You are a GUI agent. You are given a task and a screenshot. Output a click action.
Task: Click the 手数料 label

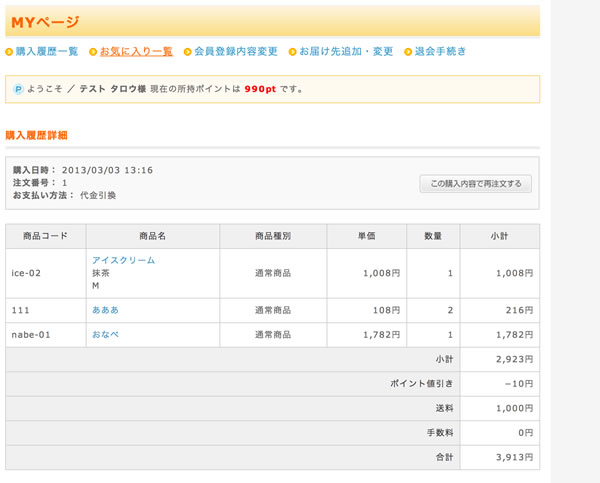point(440,433)
